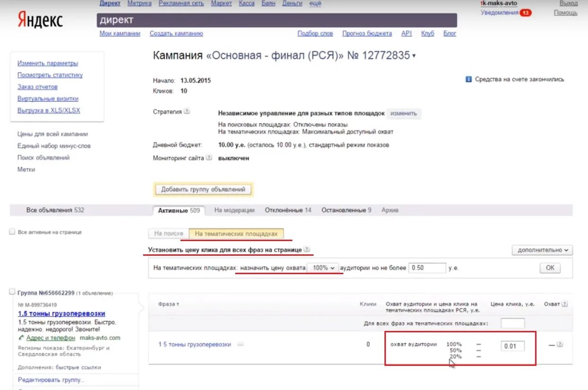
Task: Click Касса in the top service bar
Action: click(x=247, y=3)
